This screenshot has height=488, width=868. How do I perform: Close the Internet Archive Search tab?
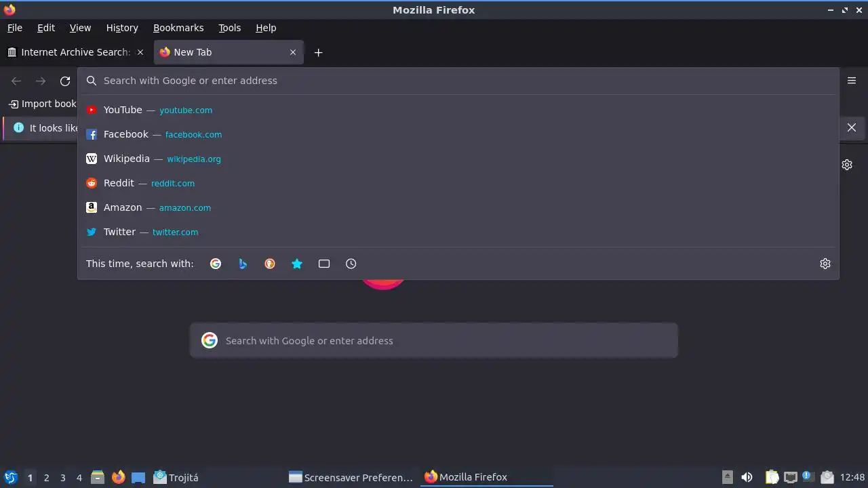click(x=140, y=52)
